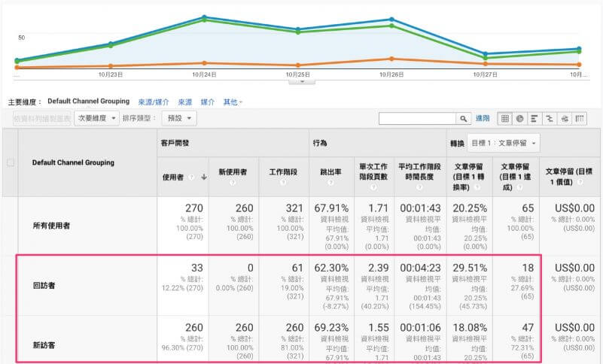This screenshot has height=364, width=603.
Task: Switch to the comparison view icon
Action: (549, 118)
